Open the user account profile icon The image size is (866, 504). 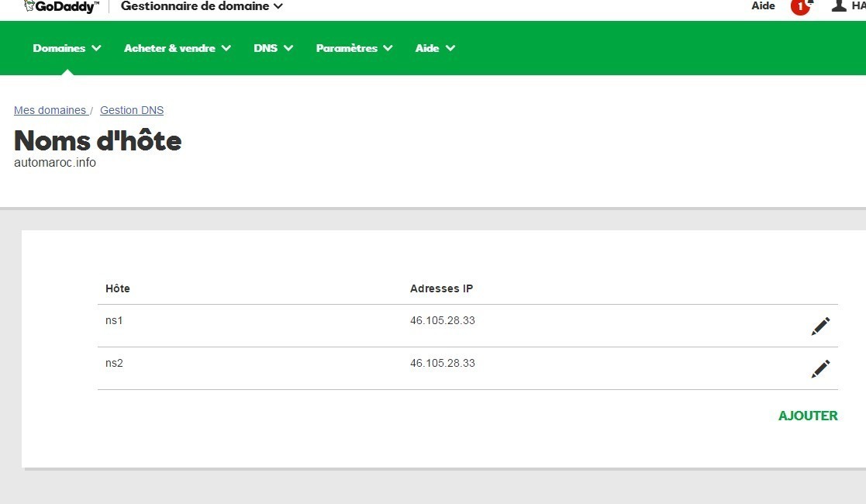click(839, 5)
